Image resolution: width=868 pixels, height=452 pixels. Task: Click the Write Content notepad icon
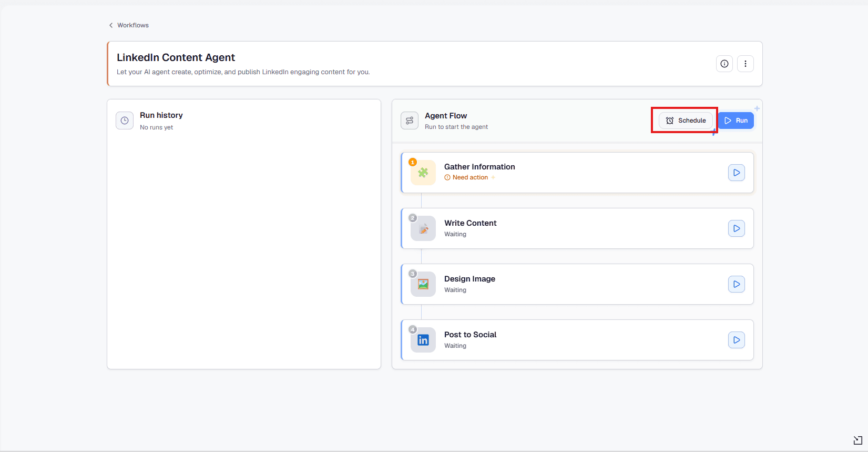(x=423, y=228)
